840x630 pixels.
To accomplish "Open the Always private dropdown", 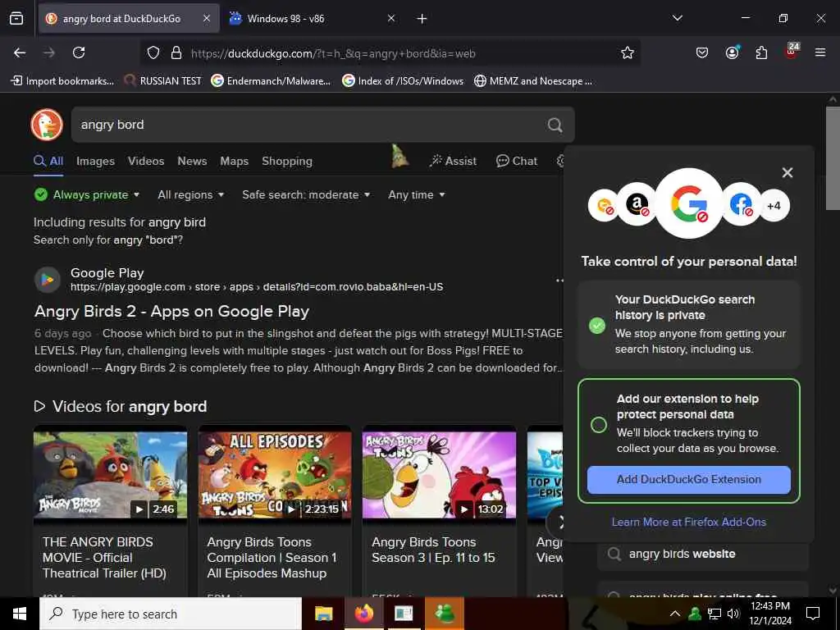I will tap(87, 194).
